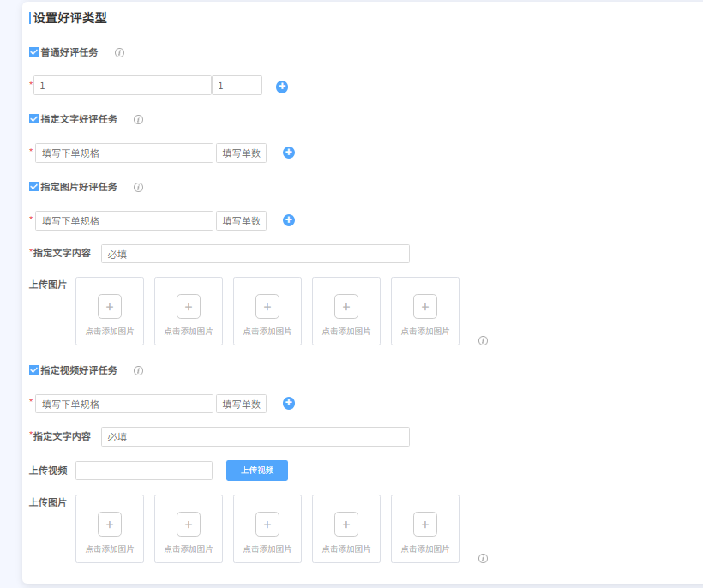
Task: Click the plus icon beside 指定图片好评任务 spec field
Action: (x=289, y=220)
